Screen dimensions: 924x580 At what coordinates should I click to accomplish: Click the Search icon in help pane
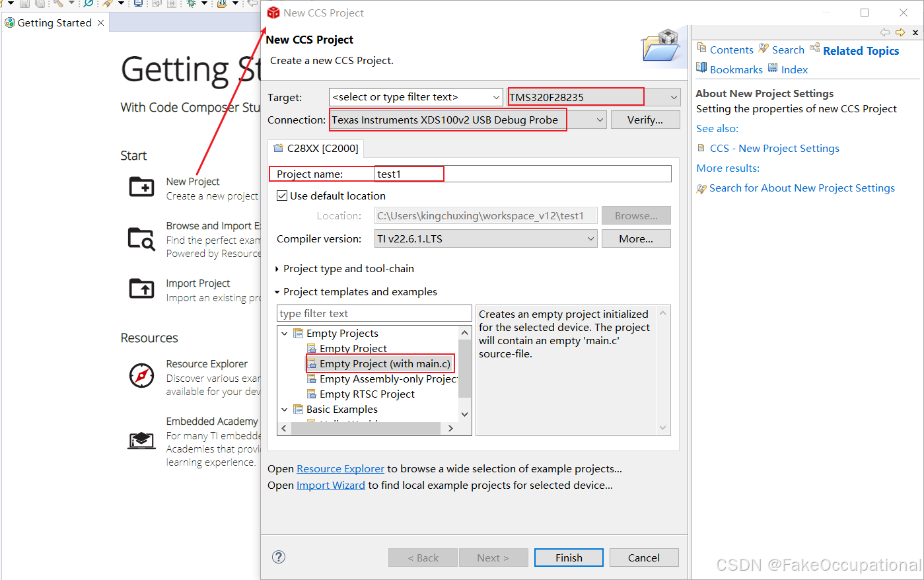[764, 48]
